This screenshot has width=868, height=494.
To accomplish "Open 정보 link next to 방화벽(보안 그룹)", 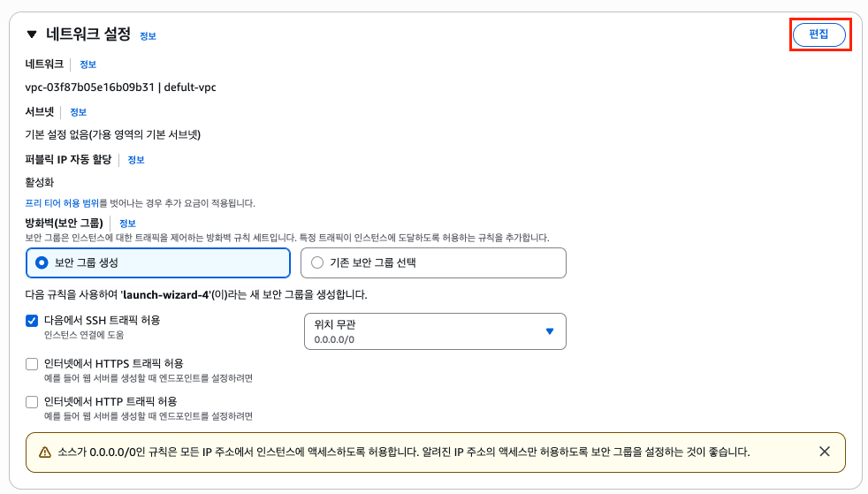I will 127,224.
